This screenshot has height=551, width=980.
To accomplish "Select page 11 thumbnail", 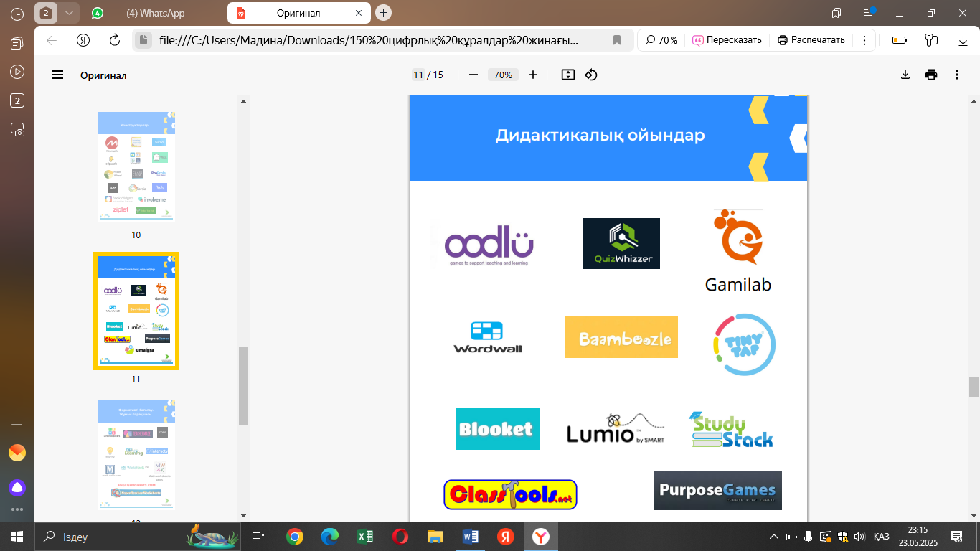I will click(136, 311).
